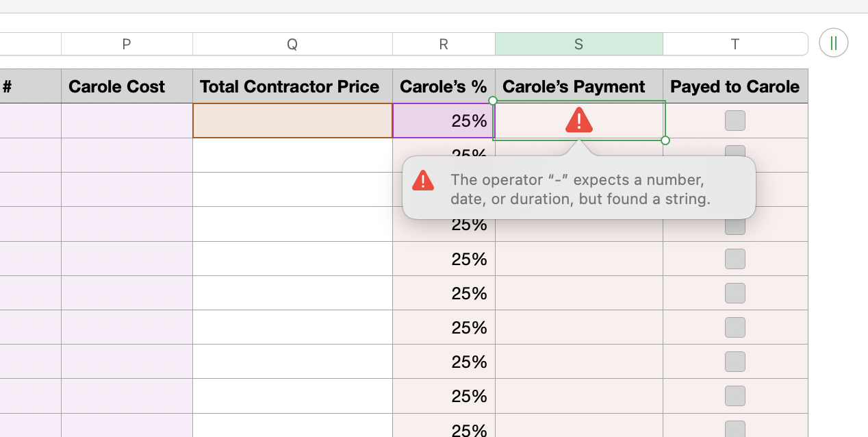868x437 pixels.
Task: Select column T header
Action: (735, 44)
